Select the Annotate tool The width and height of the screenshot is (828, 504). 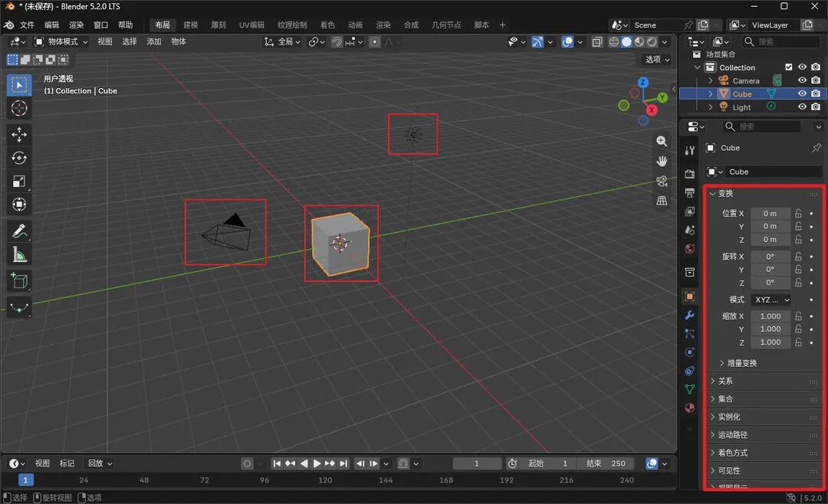click(x=19, y=231)
